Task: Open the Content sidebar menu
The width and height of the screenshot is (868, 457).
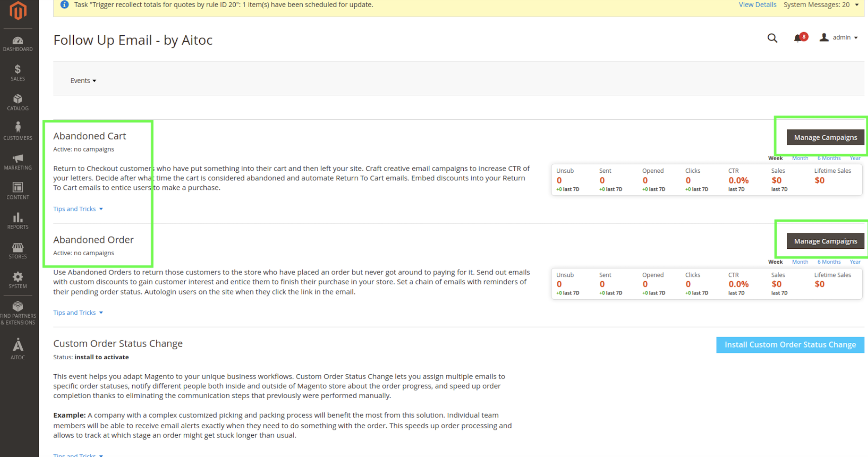Action: 18,191
